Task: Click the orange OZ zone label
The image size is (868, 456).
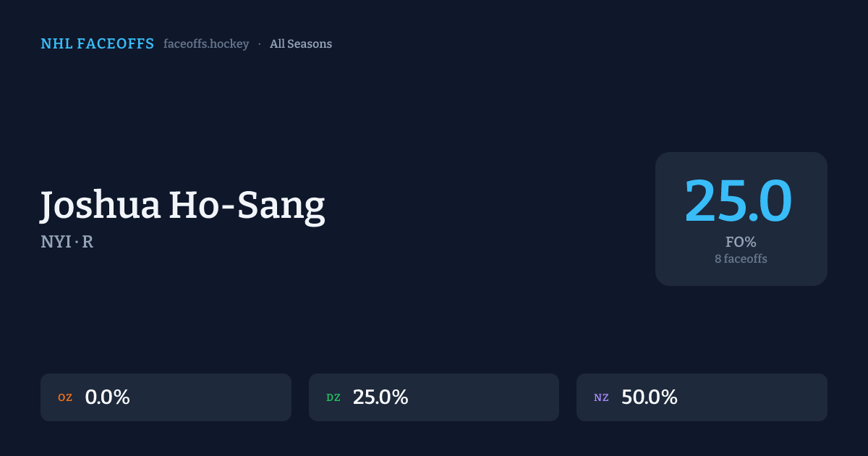Action: (x=65, y=397)
